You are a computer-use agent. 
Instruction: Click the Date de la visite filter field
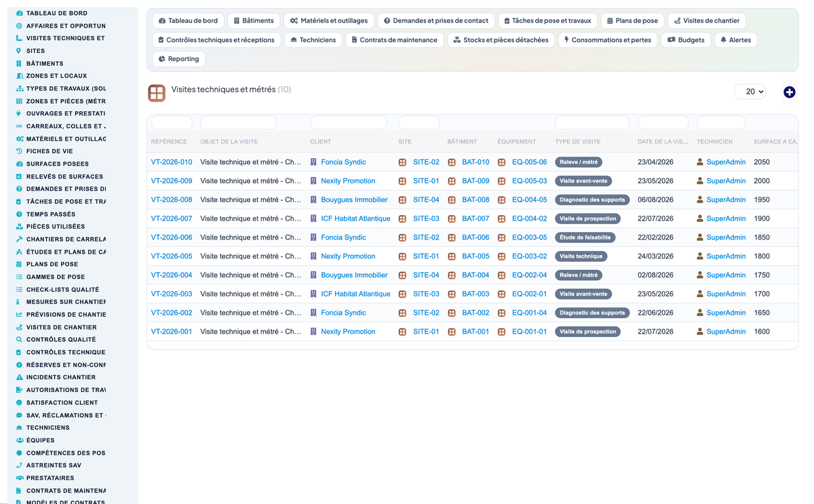pos(663,123)
